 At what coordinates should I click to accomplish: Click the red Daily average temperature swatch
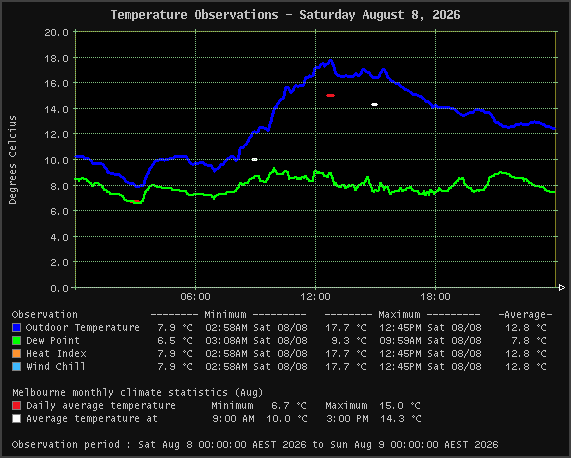click(16, 406)
